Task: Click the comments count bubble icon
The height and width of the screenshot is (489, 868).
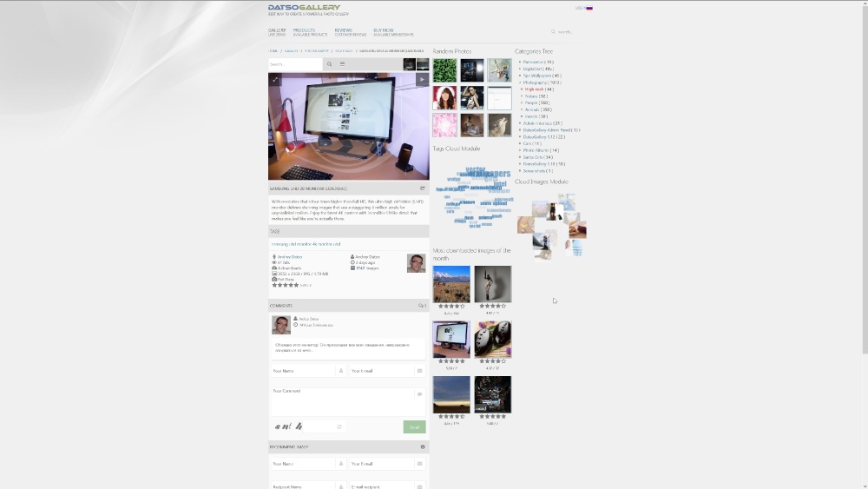Action: (422, 306)
